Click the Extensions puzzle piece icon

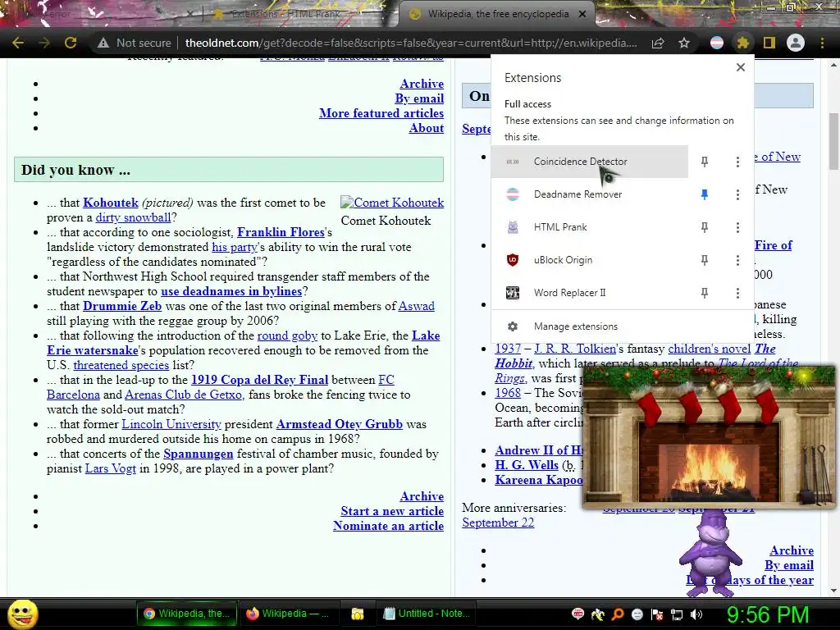(742, 43)
